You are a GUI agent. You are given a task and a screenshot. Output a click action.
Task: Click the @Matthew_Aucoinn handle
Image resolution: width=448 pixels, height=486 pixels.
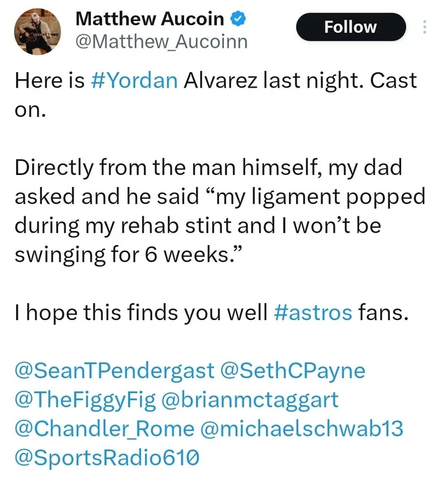tap(162, 41)
